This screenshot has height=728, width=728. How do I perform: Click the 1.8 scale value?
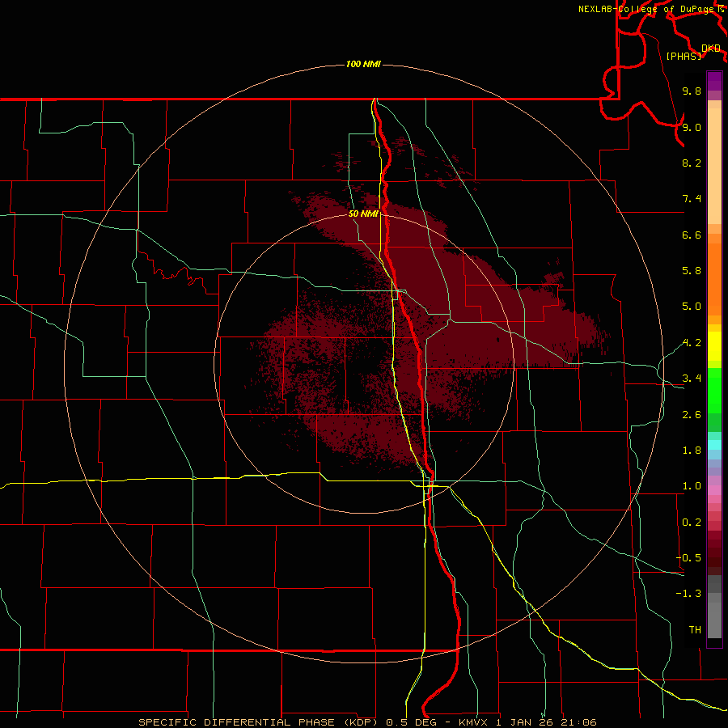click(x=692, y=451)
